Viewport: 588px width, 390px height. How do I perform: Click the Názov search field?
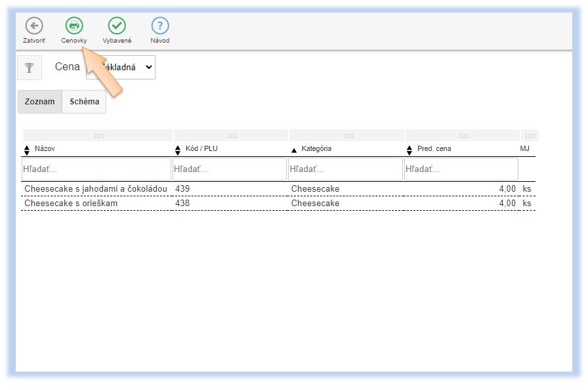(x=96, y=169)
